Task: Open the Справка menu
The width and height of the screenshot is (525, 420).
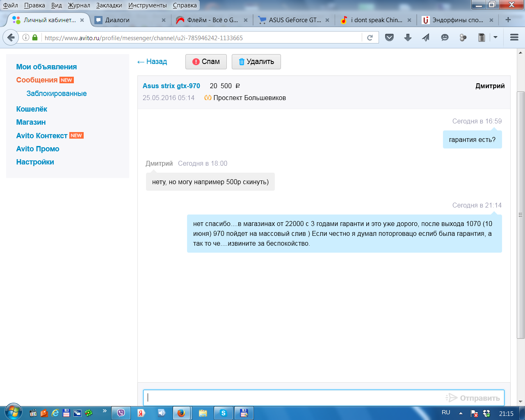Action: [x=185, y=5]
